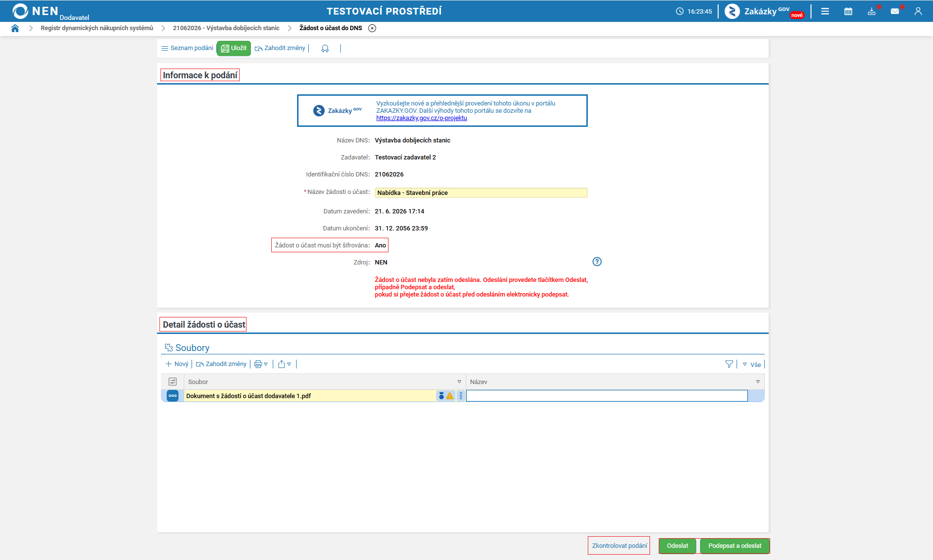Edit the Název žádosti o účast field
Image resolution: width=933 pixels, height=560 pixels.
(481, 193)
